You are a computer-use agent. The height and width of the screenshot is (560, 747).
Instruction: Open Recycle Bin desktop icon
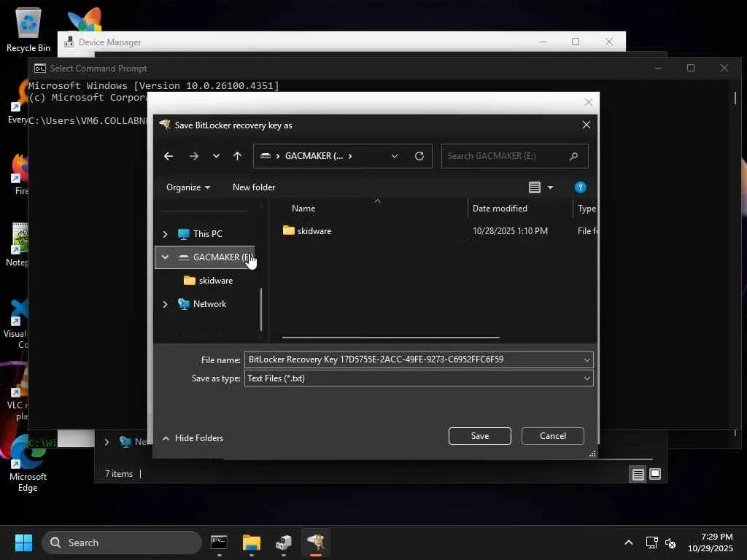coord(28,29)
